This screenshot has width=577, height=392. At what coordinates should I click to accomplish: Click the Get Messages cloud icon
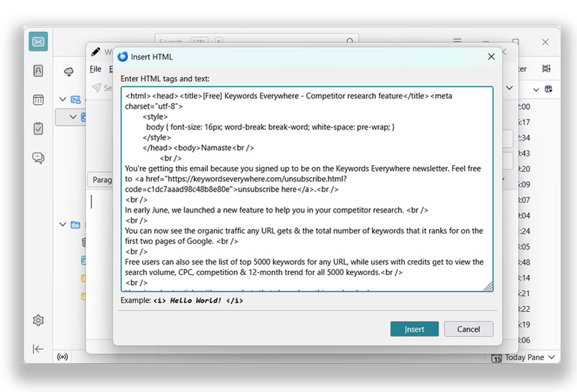tap(69, 71)
